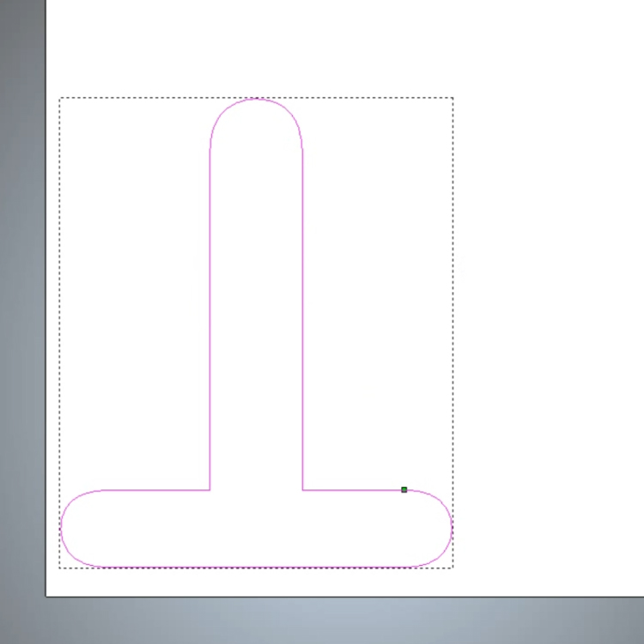Click the bottom magenta edge of the base
Viewport: 644px width, 644px height.
tap(256, 567)
